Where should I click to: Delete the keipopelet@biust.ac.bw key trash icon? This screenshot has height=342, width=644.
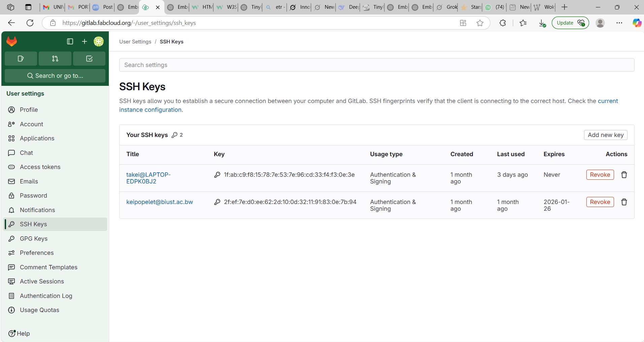624,202
